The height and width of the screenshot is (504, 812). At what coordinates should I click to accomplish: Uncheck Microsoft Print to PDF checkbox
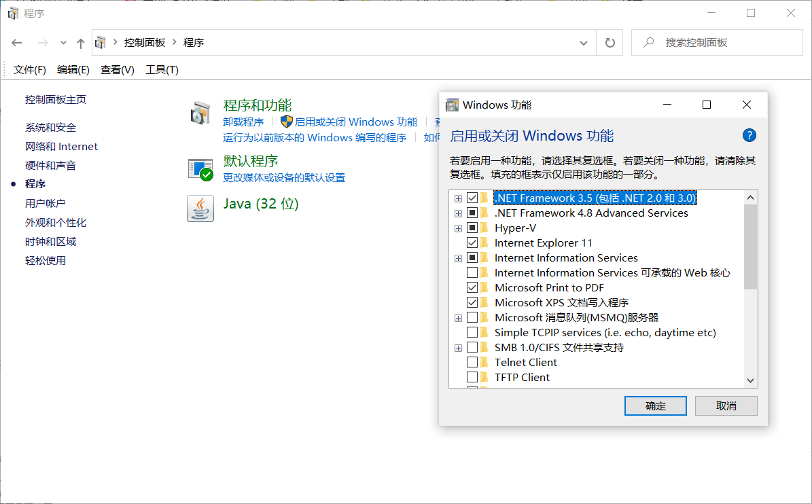(x=472, y=288)
